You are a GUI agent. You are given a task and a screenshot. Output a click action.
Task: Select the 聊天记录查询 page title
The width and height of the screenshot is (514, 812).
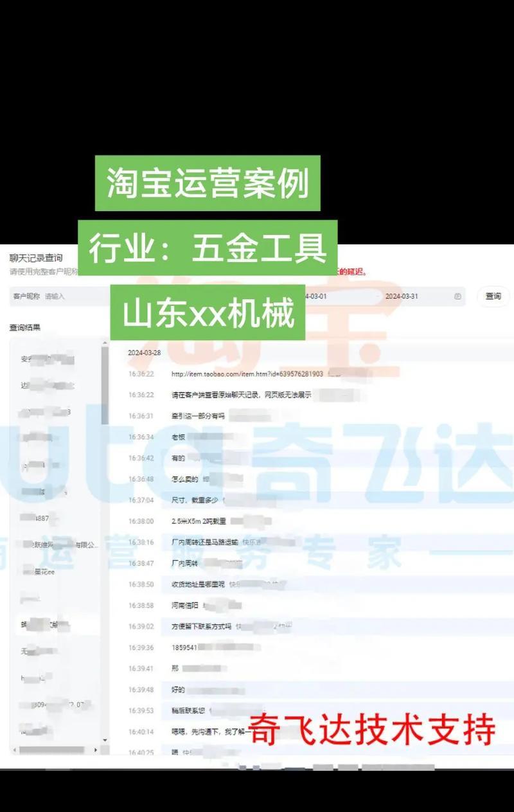pos(36,258)
